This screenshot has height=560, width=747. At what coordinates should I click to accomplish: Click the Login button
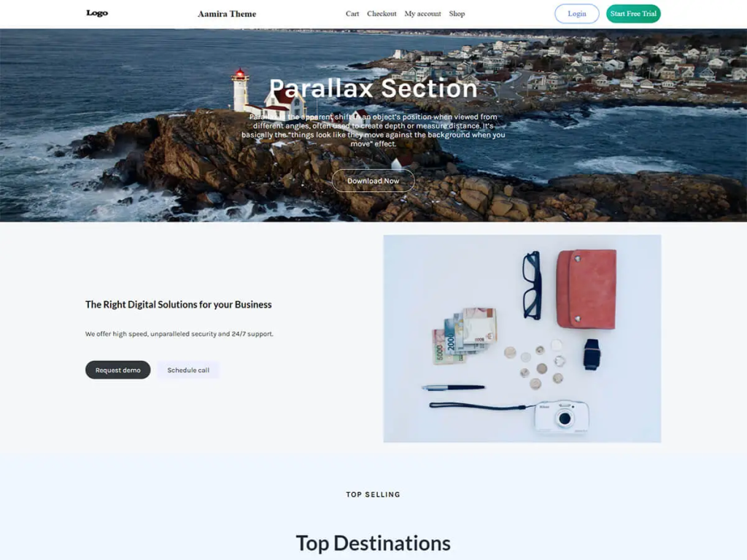[576, 14]
